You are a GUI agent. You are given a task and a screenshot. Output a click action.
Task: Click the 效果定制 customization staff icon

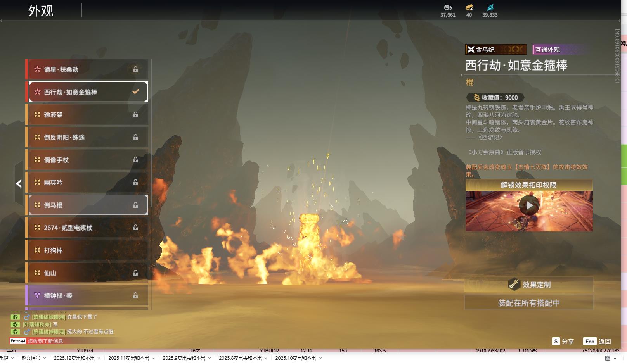pyautogui.click(x=514, y=284)
